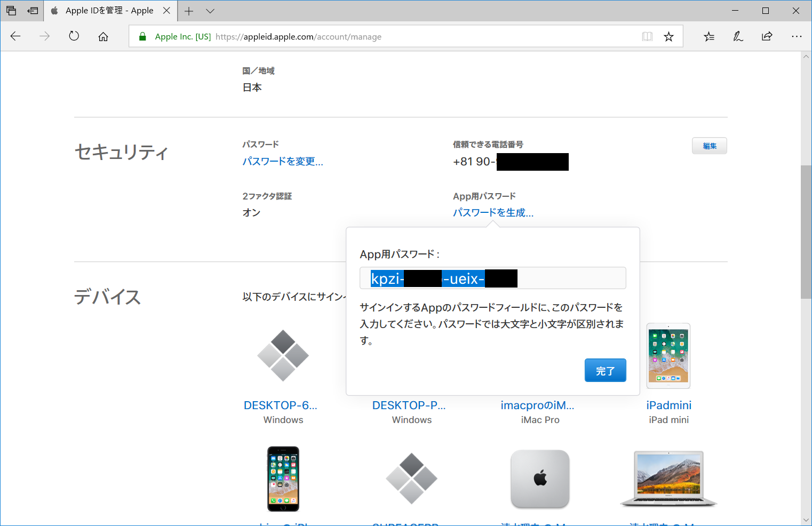Screen dimensions: 812x526
Task: Set tabs aside using the top-left icon
Action: tap(11, 10)
